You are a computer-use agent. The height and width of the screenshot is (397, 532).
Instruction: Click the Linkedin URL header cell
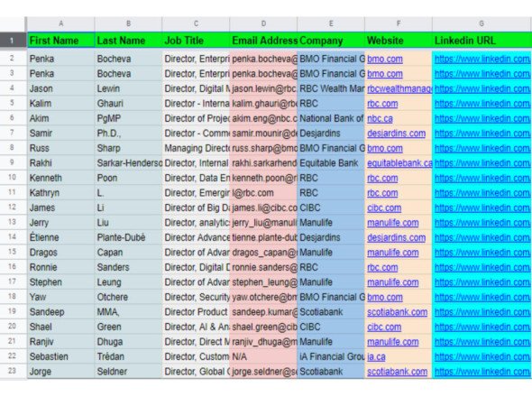tap(482, 41)
